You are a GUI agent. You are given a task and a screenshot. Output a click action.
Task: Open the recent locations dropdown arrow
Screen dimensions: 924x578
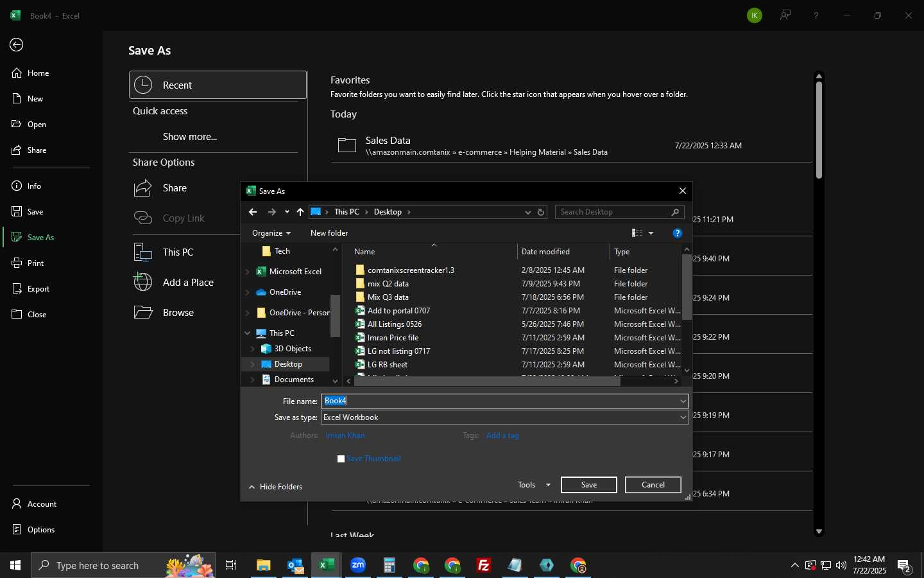coord(287,212)
